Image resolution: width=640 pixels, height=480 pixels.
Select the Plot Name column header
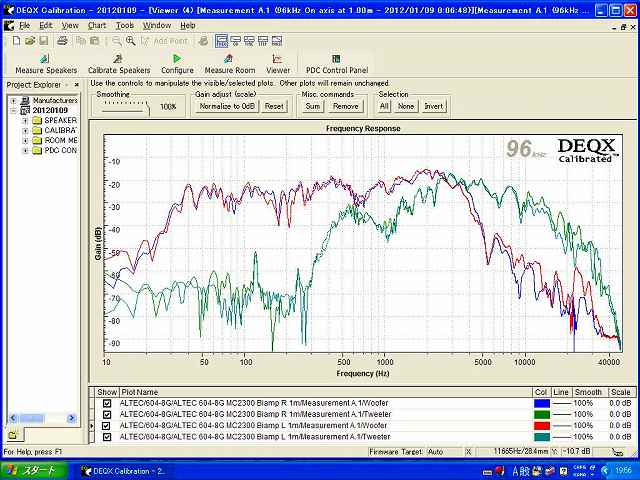pyautogui.click(x=326, y=392)
